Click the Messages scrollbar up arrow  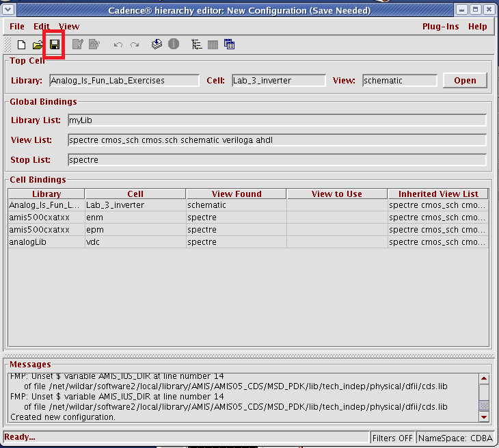[484, 378]
